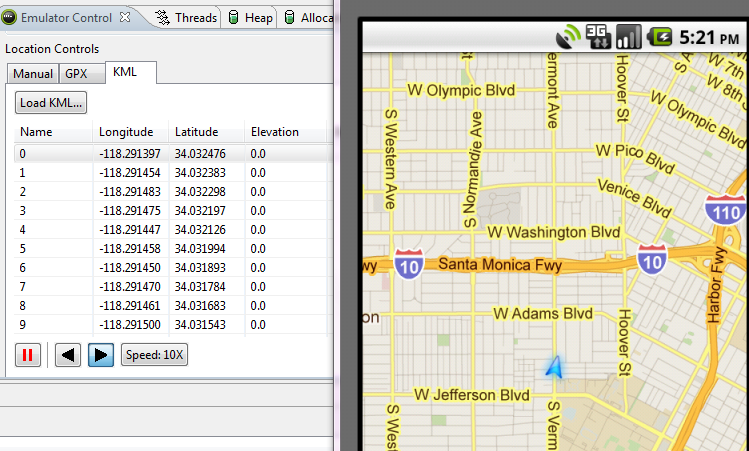
Task: Click longitude value -118.291500
Action: pos(130,325)
